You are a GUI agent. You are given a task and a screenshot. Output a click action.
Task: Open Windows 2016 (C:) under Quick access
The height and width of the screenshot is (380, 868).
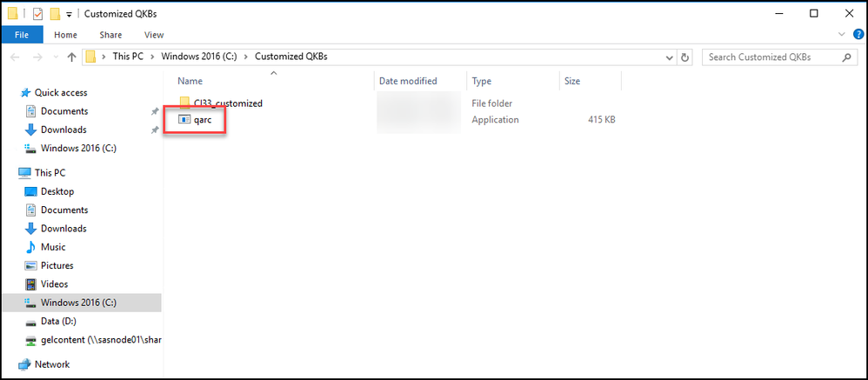tap(78, 148)
